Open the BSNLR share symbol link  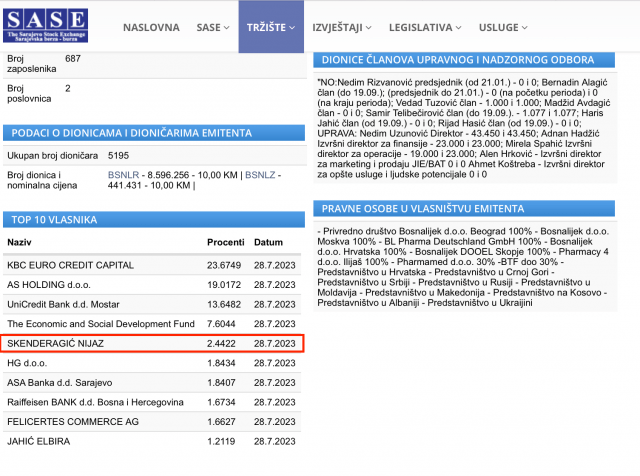point(121,174)
